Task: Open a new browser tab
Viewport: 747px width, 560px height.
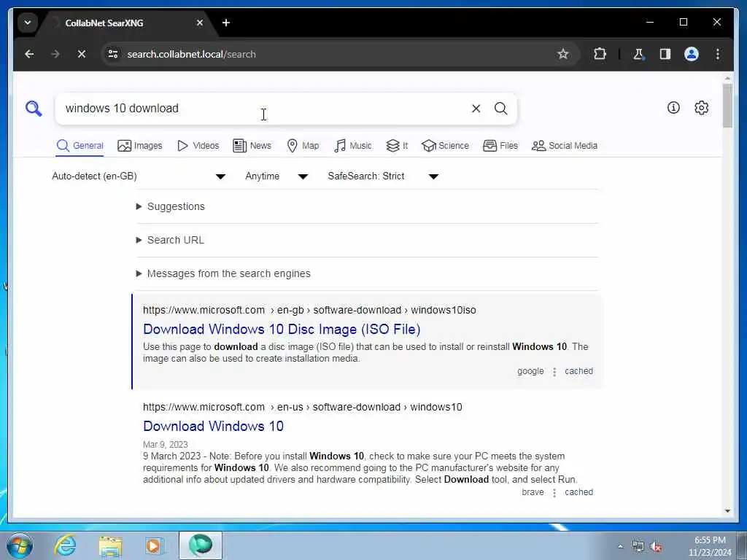Action: point(226,23)
